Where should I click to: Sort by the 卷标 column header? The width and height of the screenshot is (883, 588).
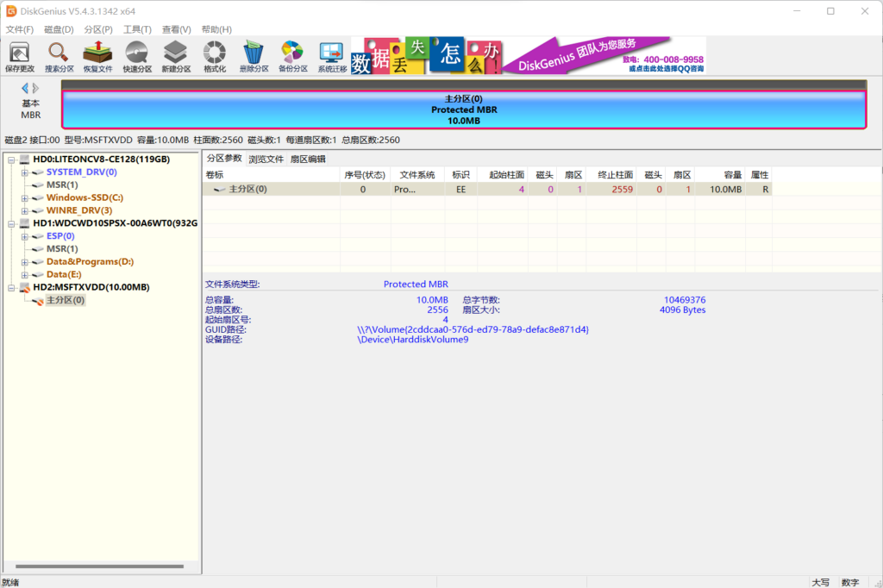pyautogui.click(x=271, y=175)
